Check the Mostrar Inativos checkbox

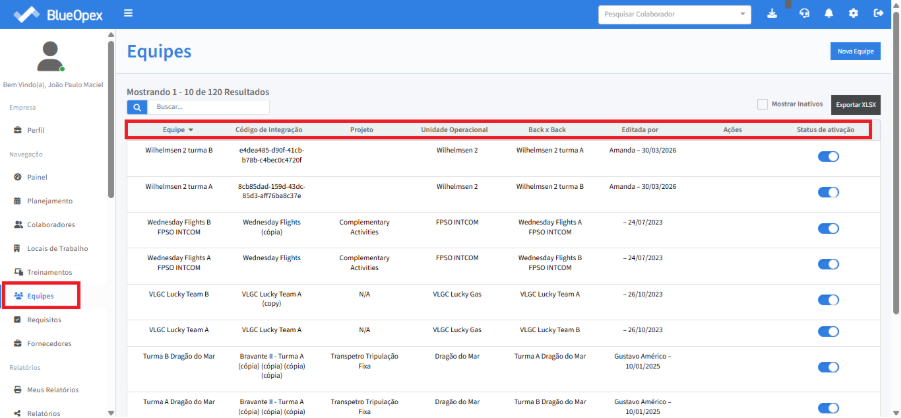coord(763,105)
